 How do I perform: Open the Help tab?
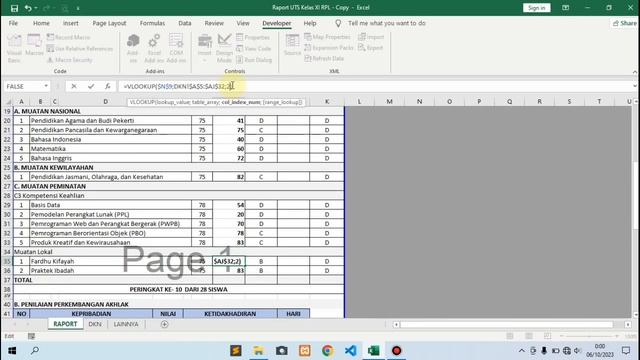[310, 23]
